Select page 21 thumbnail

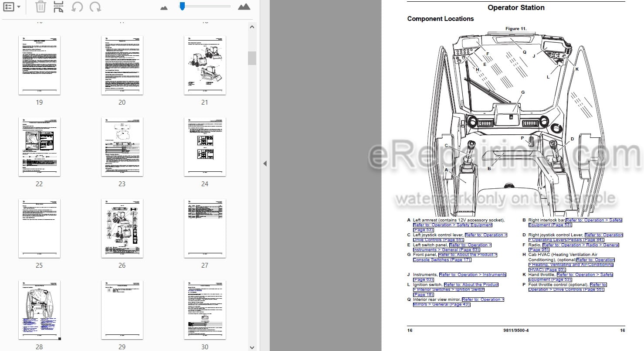(x=205, y=65)
